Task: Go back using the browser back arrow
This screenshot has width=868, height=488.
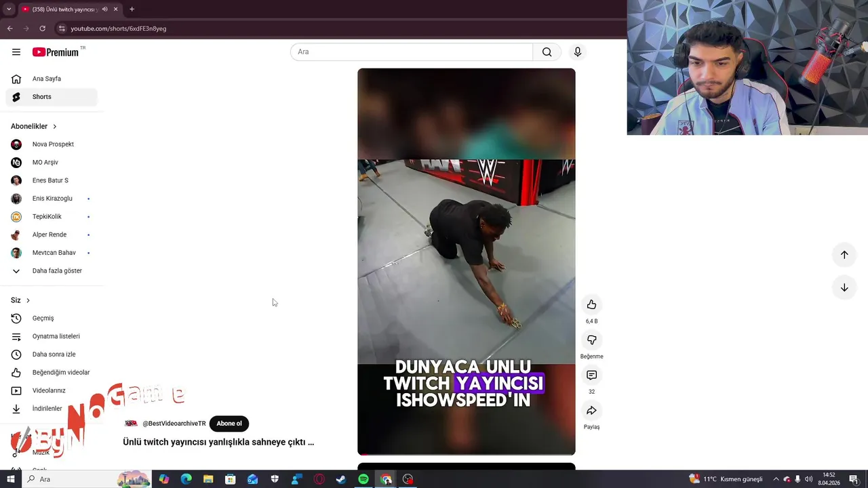Action: tap(9, 28)
